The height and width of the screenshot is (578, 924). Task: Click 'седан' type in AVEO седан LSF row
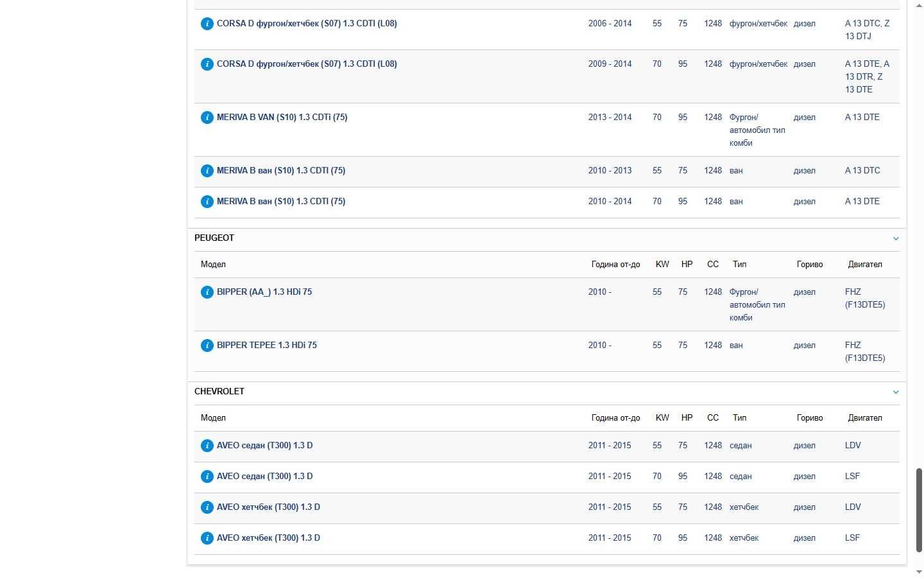(x=740, y=476)
